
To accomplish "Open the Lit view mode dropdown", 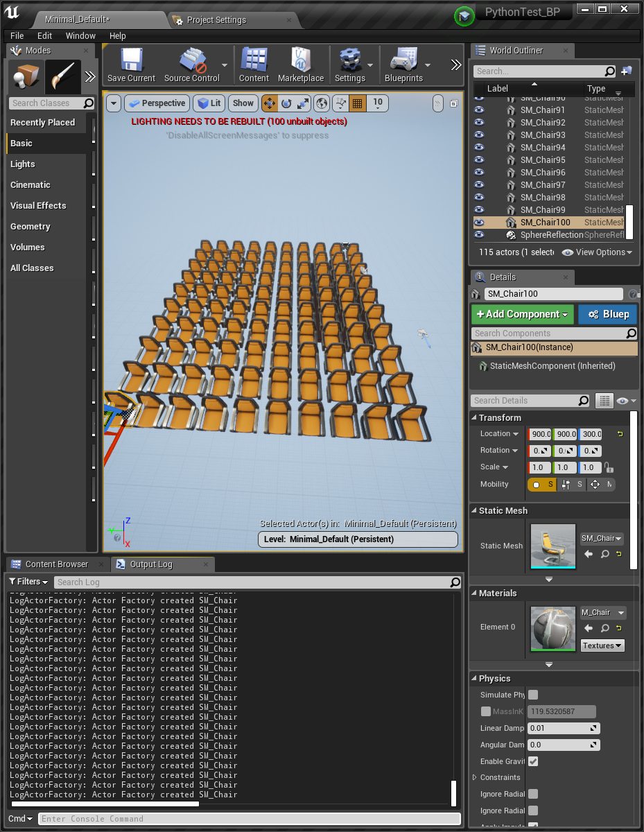I will [x=209, y=103].
